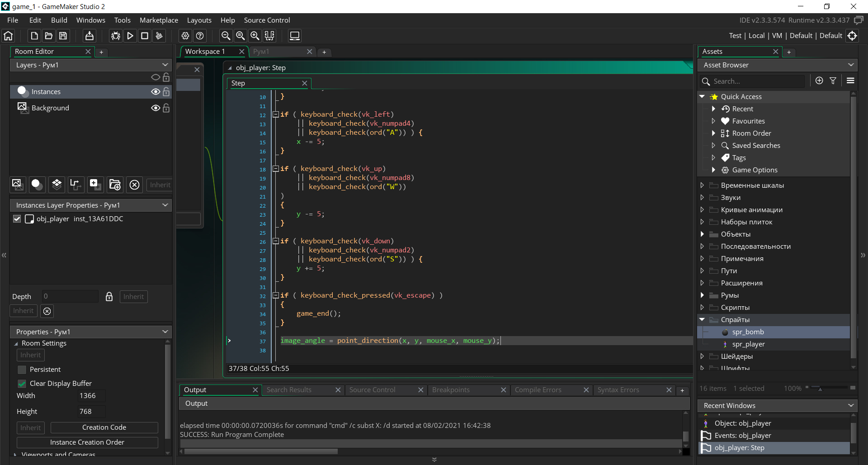The height and width of the screenshot is (465, 868).
Task: Click the room Width input field
Action: [92, 396]
